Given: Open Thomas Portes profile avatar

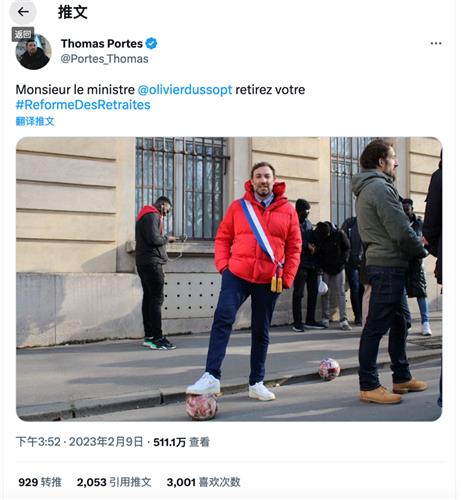Looking at the screenshot, I should (x=33, y=52).
